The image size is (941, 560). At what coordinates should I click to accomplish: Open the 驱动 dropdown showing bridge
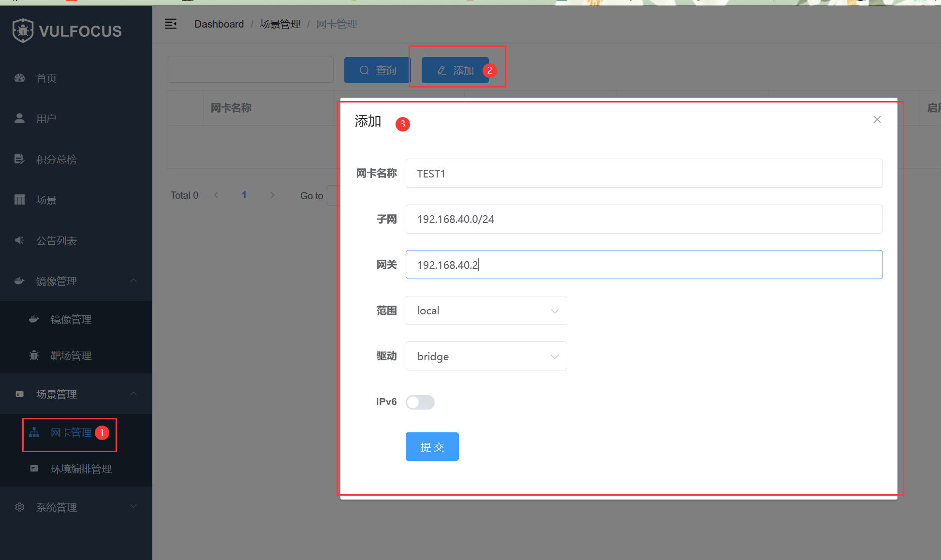(486, 356)
